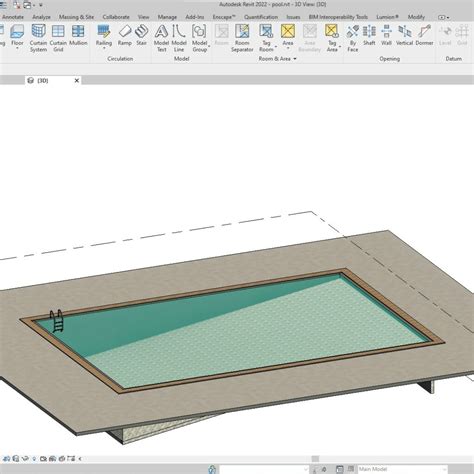Expand the Floor dropdown arrow

pyautogui.click(x=17, y=49)
